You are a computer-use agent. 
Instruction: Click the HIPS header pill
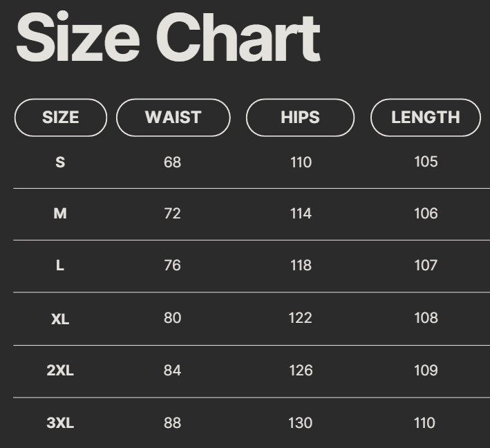(300, 118)
